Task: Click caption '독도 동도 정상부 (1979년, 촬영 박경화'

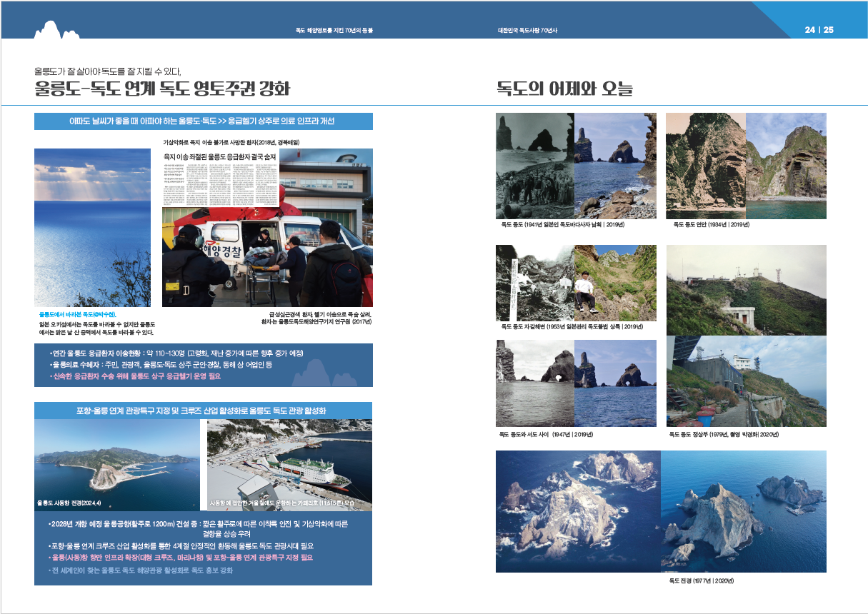Action: [x=724, y=435]
